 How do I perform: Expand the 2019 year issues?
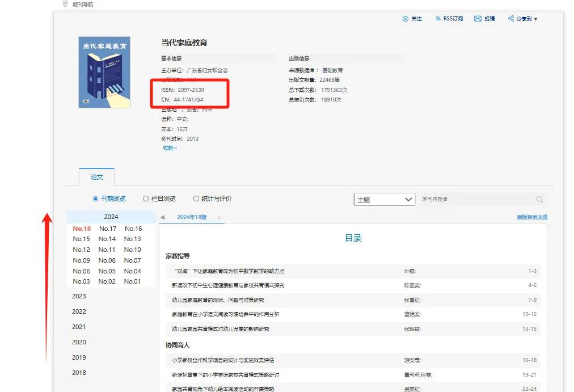point(79,357)
